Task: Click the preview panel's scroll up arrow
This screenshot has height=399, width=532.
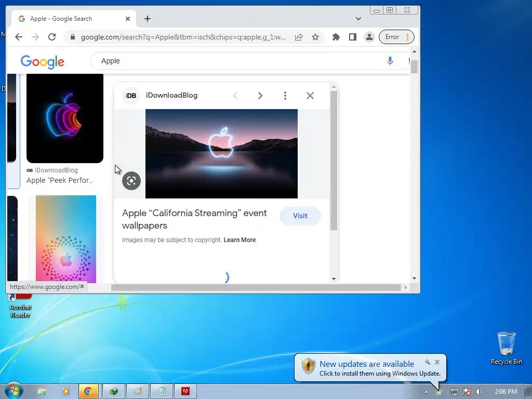Action: 334,87
